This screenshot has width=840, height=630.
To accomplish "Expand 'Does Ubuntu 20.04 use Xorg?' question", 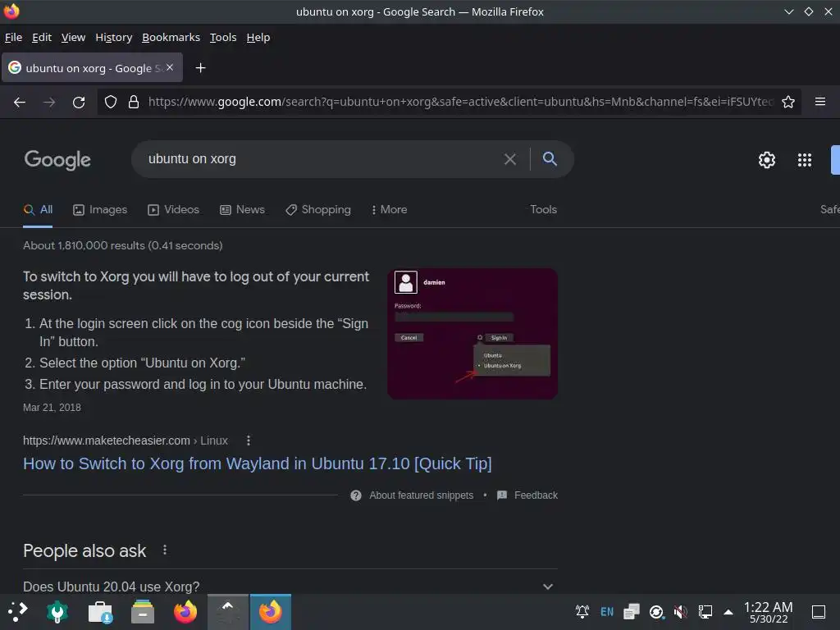I will tap(290, 587).
